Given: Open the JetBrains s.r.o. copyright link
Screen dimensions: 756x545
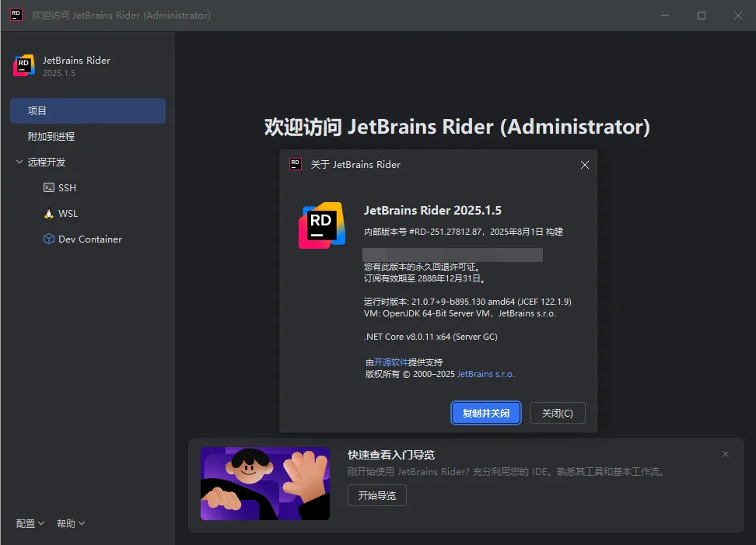Looking at the screenshot, I should [485, 374].
